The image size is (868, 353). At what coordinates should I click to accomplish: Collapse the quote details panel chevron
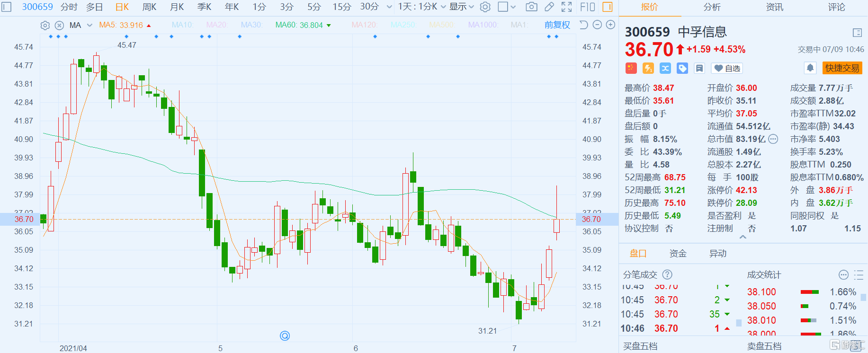click(743, 237)
